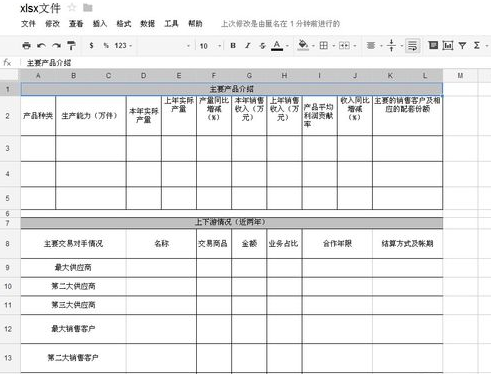Select the paint format roller tool
Screen dimensions: 491x374
click(x=71, y=46)
